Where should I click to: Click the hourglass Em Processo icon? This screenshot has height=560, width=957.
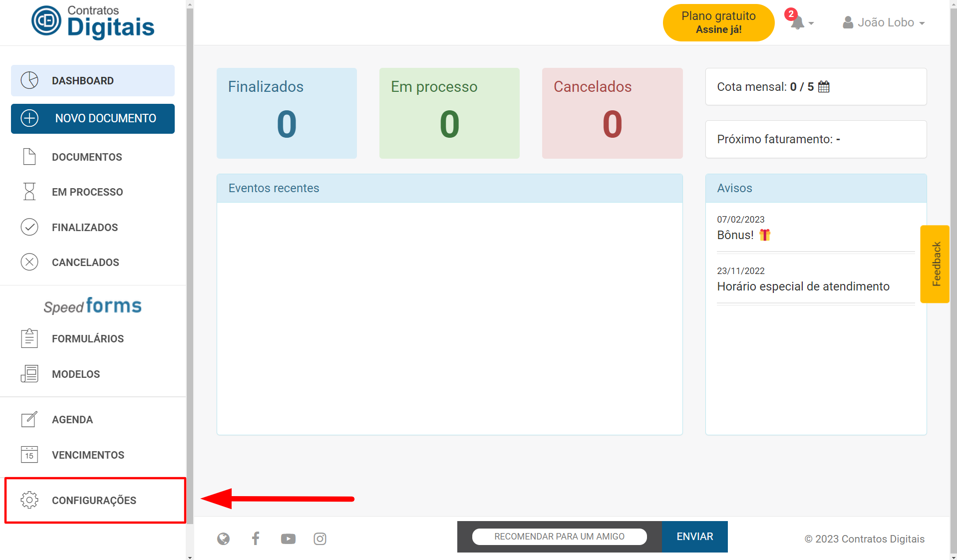point(29,192)
